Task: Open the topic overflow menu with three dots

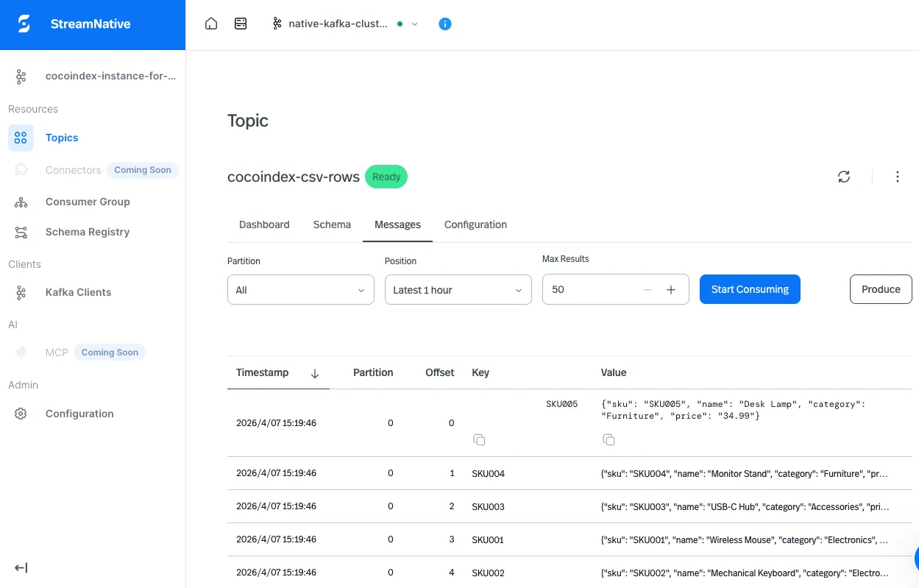Action: coord(897,177)
